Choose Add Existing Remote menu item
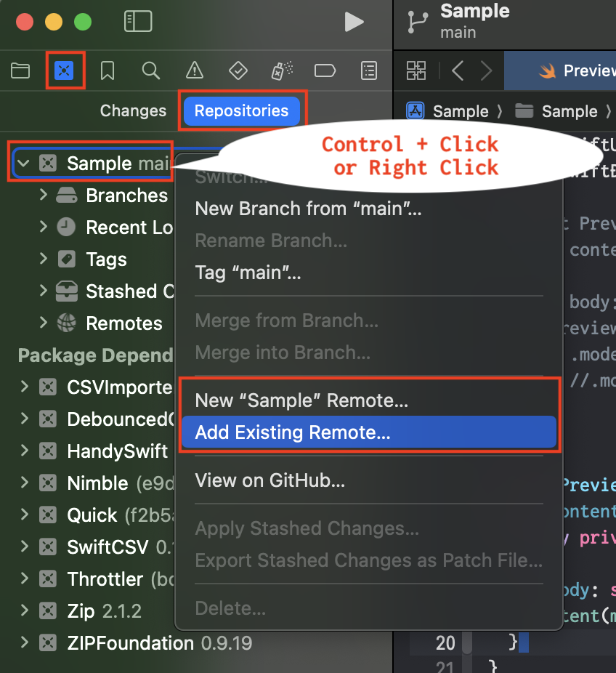 [x=369, y=432]
